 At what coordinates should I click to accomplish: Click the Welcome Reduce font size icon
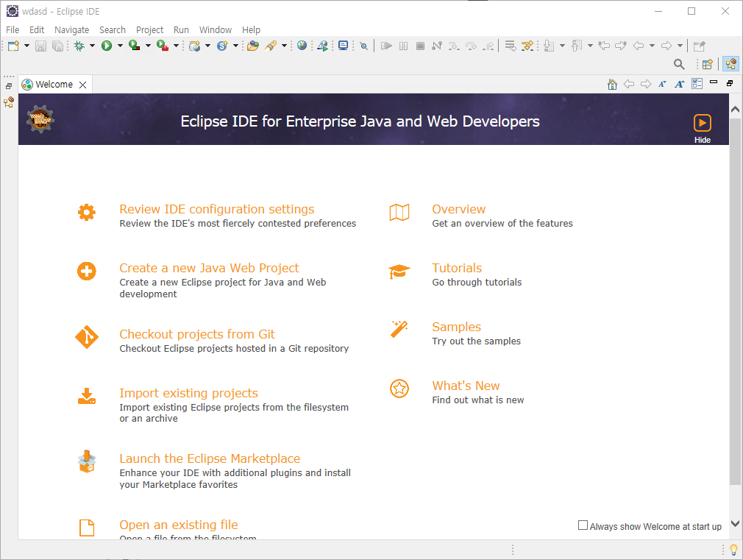(662, 85)
